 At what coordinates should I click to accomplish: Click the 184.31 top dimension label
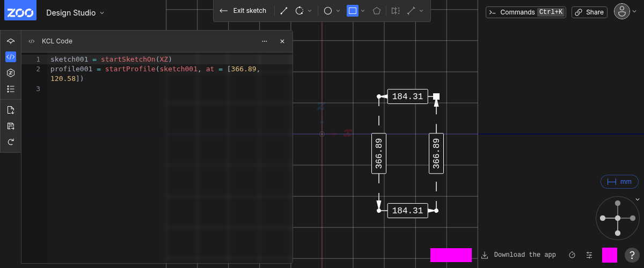tap(407, 96)
